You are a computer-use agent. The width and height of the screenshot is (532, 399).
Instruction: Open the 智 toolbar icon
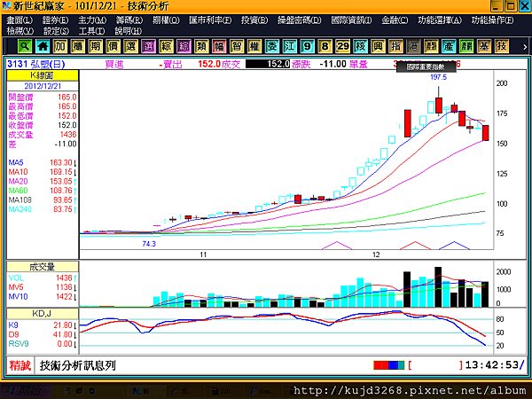click(237, 46)
